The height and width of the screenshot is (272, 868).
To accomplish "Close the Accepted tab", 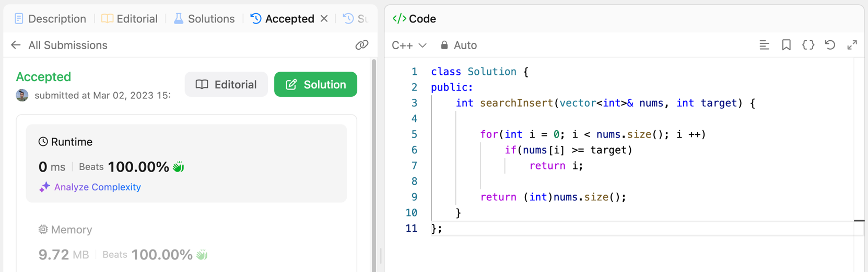I will coord(324,19).
